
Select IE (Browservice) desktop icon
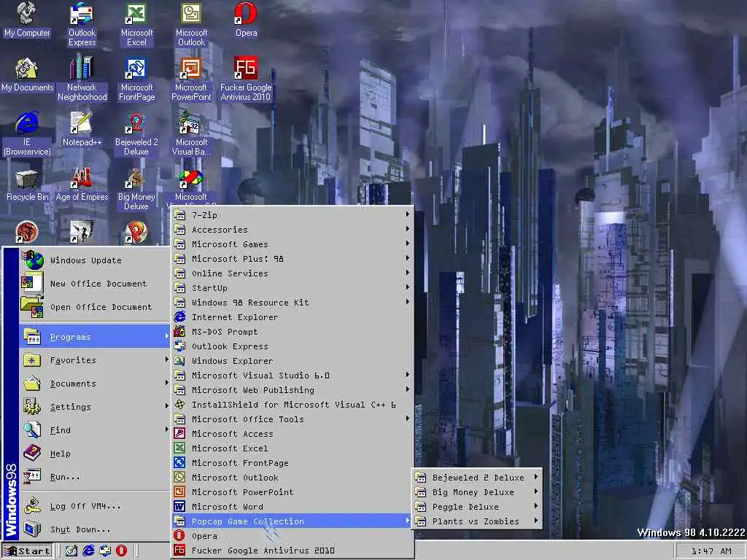(x=27, y=134)
